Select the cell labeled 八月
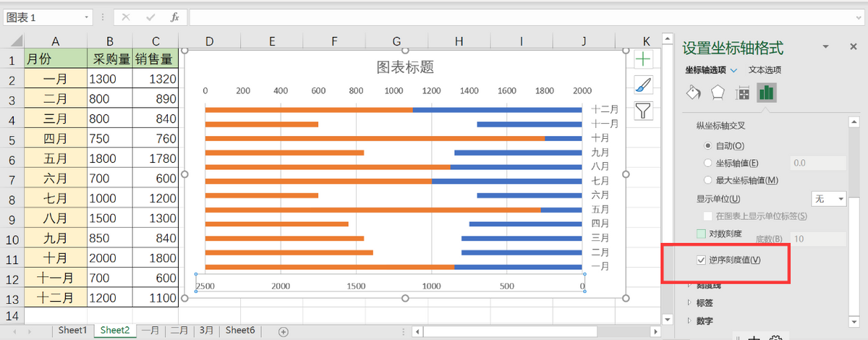The image size is (868, 340). tap(56, 218)
